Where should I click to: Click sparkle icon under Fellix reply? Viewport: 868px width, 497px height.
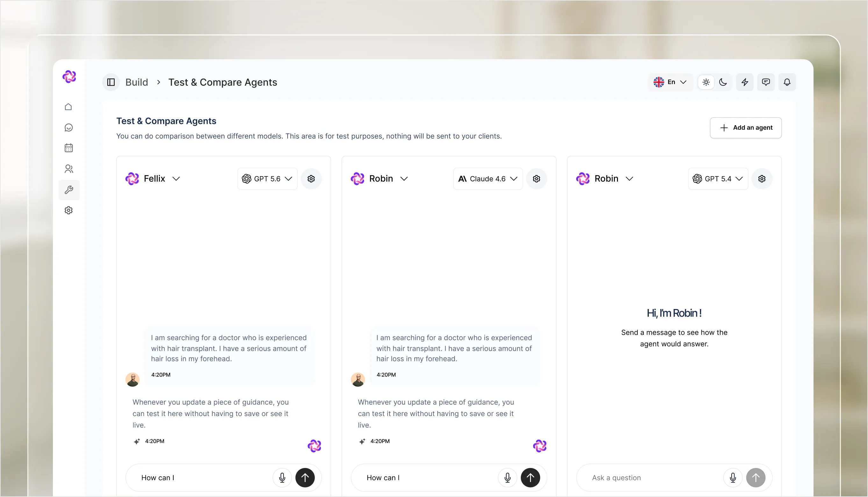137,441
